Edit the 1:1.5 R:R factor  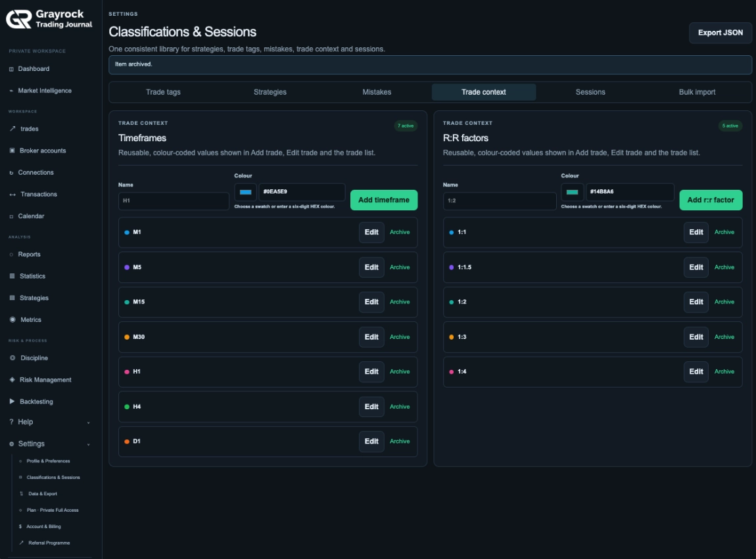point(696,267)
